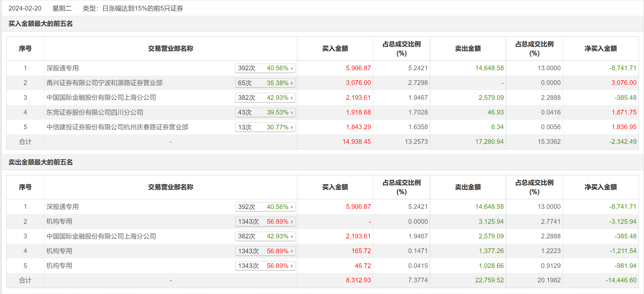
Task: Expand the 13次 30.77% stats badge
Action: [265, 127]
